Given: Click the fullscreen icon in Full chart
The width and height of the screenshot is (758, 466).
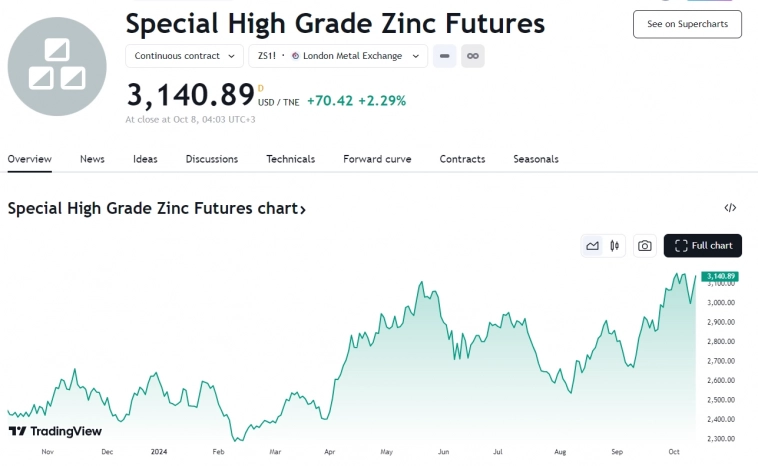Looking at the screenshot, I should (x=681, y=246).
